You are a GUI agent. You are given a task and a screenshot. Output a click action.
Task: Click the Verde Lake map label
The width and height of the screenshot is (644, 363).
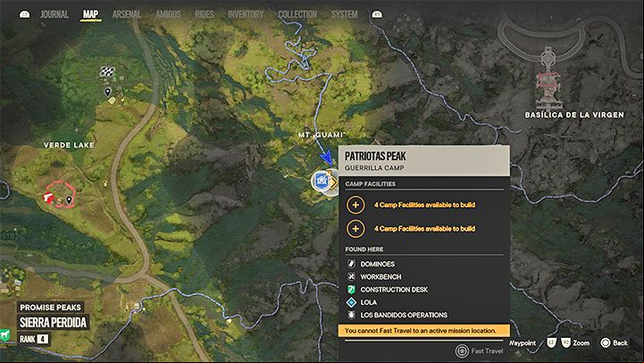pos(69,145)
